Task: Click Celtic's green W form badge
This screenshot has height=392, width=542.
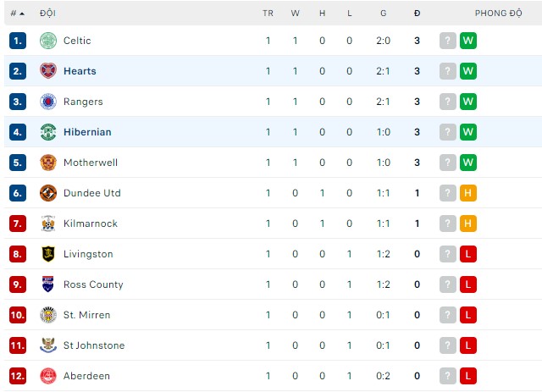Action: (x=468, y=41)
